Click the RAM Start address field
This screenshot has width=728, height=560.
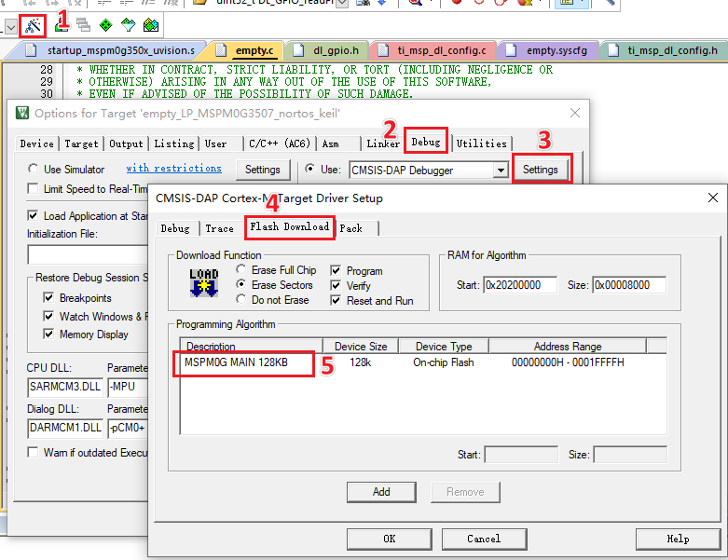click(520, 285)
